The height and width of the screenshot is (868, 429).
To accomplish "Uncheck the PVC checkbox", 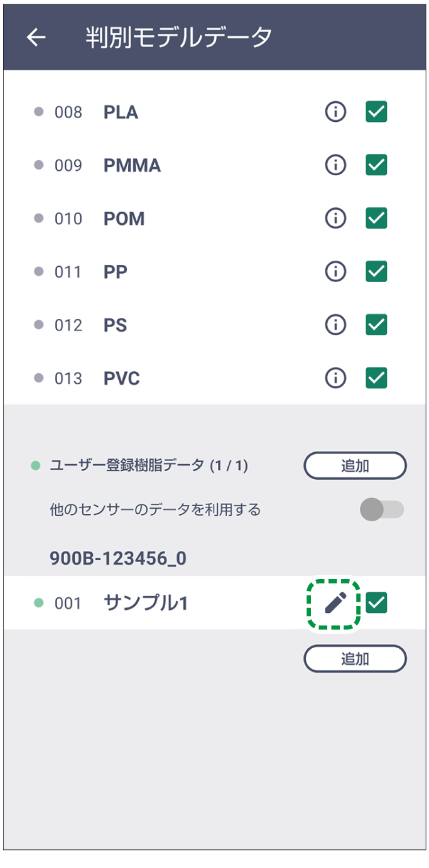I will pyautogui.click(x=376, y=378).
